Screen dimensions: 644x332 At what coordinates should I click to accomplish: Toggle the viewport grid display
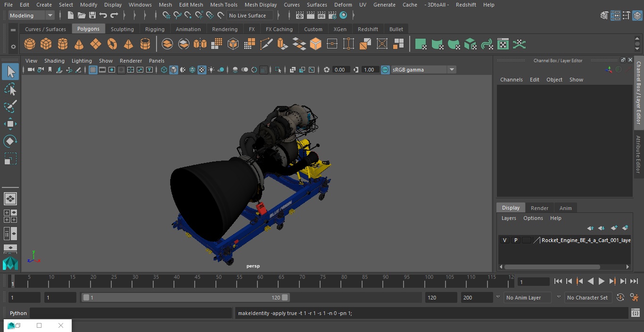93,70
